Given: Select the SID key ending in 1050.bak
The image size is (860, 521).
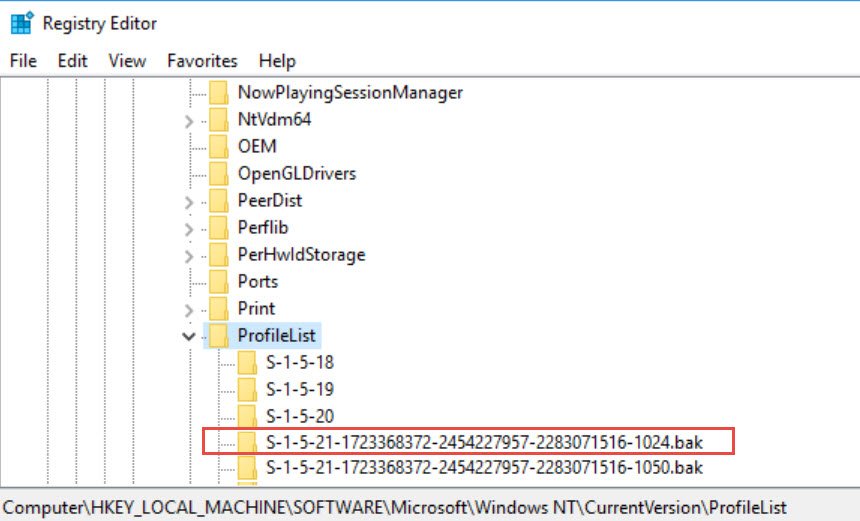Looking at the screenshot, I should [x=484, y=468].
